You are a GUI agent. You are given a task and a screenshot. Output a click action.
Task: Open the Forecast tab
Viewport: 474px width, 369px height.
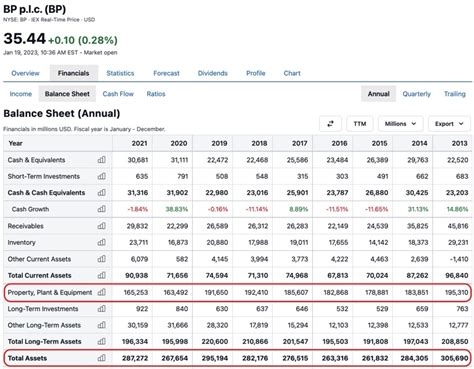coord(166,73)
